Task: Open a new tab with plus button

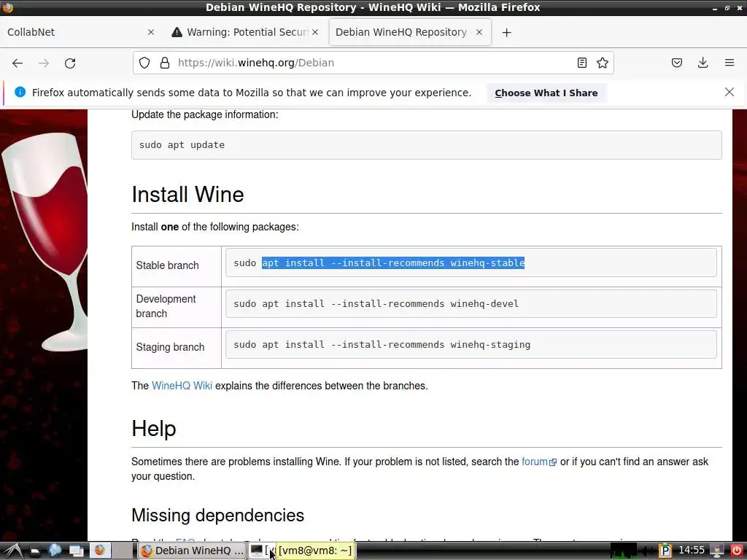Action: click(506, 32)
